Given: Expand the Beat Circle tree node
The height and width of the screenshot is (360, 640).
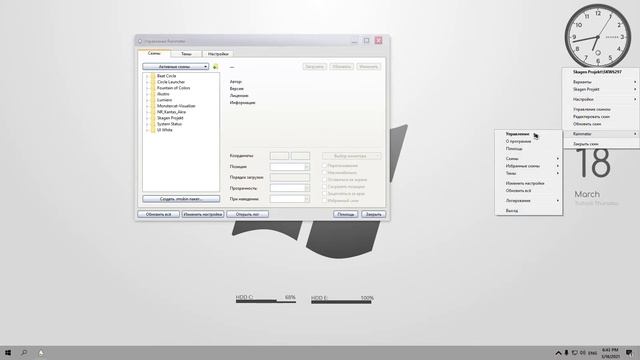Looking at the screenshot, I should 147,76.
